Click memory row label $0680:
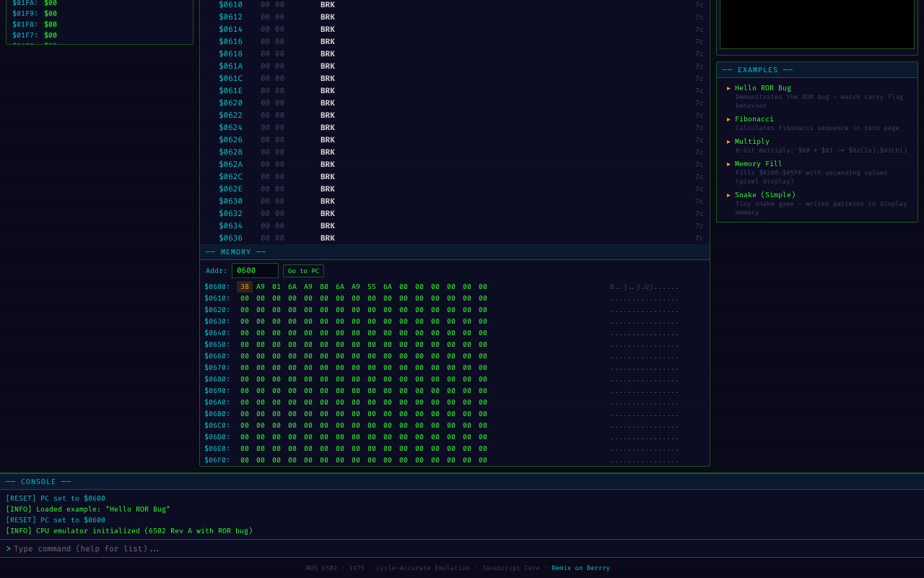The height and width of the screenshot is (578, 924). pyautogui.click(x=217, y=379)
